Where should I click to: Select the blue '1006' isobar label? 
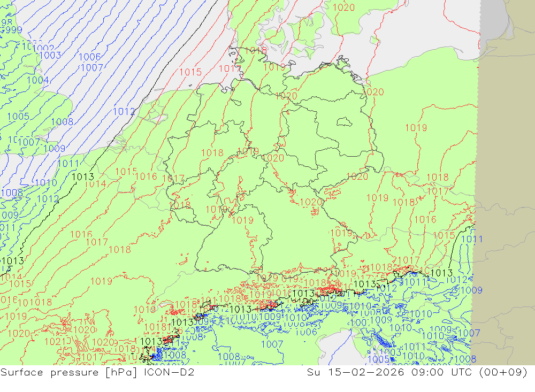click(x=90, y=57)
